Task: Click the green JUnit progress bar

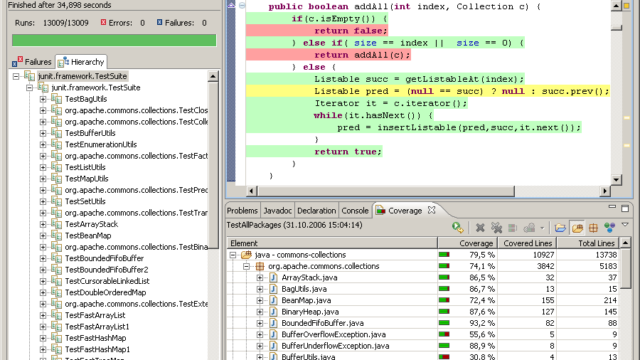Action: (114, 40)
